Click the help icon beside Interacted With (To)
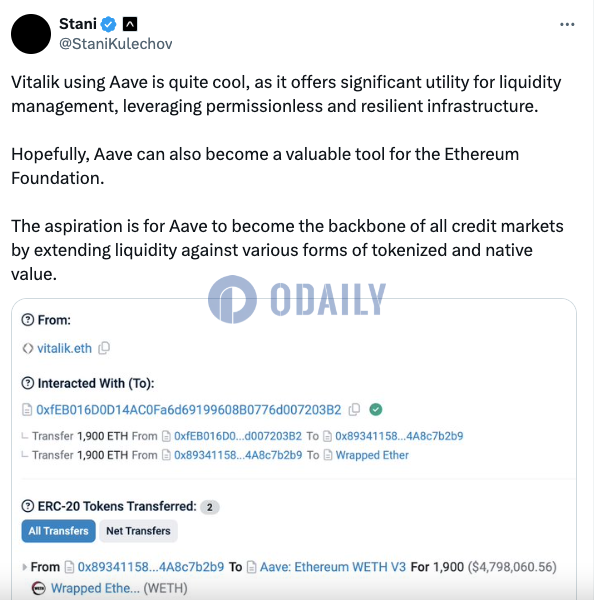The width and height of the screenshot is (594, 600). [x=28, y=383]
